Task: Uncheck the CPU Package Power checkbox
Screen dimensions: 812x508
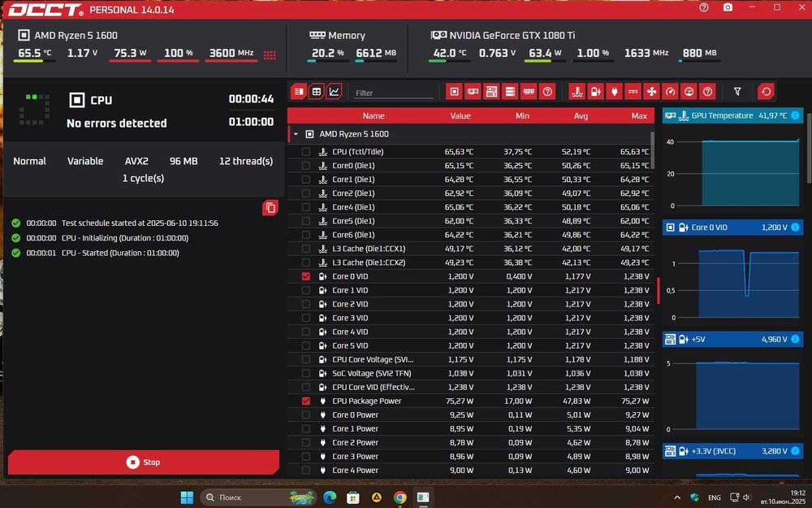Action: click(306, 401)
